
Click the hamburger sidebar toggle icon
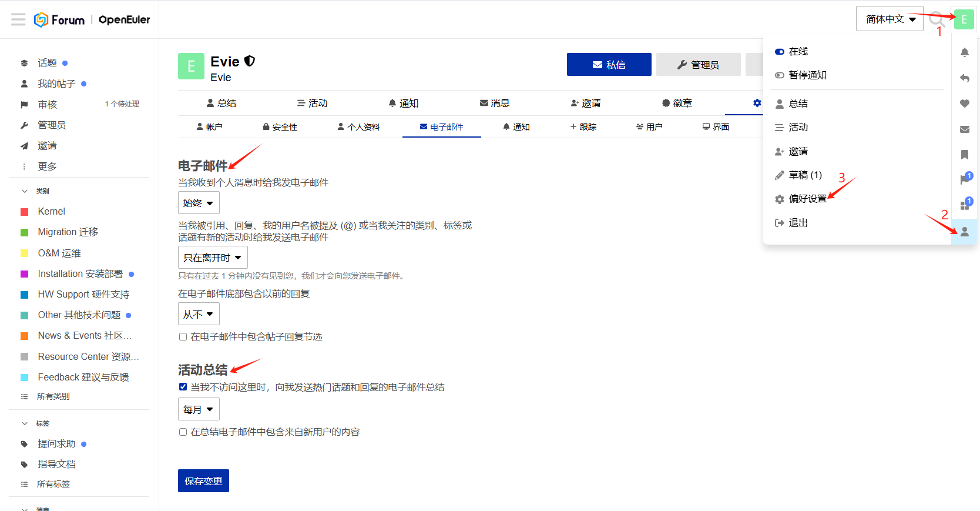pos(18,19)
